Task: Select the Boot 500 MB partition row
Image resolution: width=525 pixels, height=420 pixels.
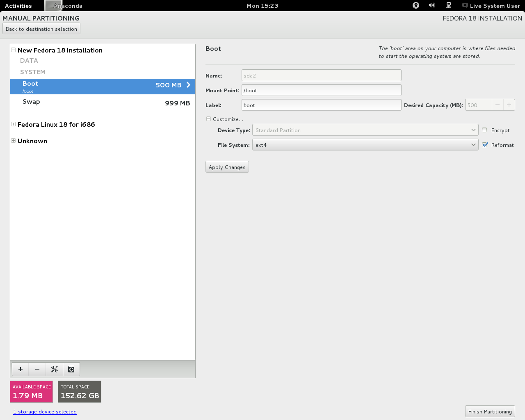Action: coord(103,87)
